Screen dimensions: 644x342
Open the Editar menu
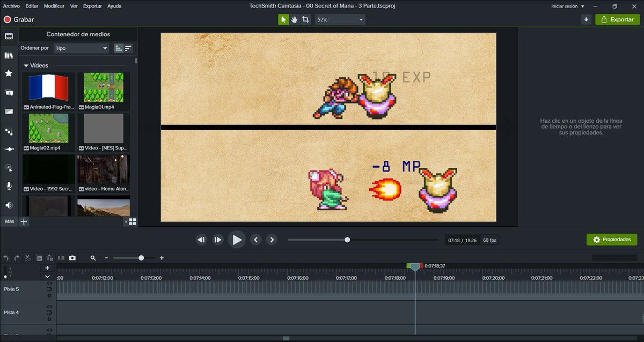point(32,6)
